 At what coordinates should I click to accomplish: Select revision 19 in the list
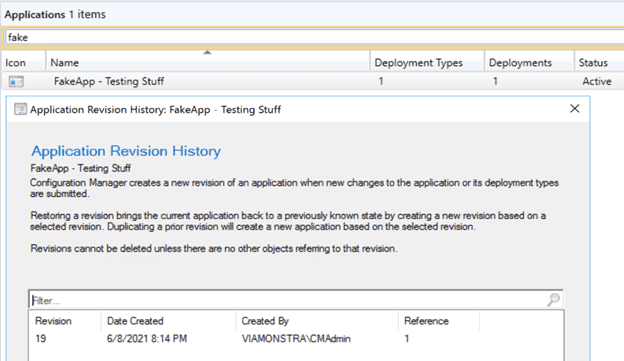point(296,339)
